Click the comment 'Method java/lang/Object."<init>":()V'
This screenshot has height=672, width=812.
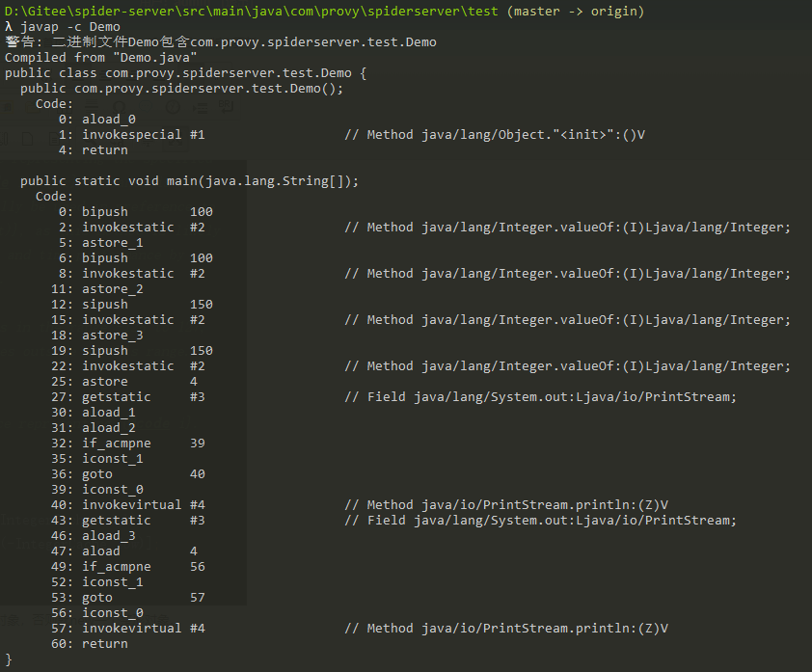pyautogui.click(x=495, y=135)
